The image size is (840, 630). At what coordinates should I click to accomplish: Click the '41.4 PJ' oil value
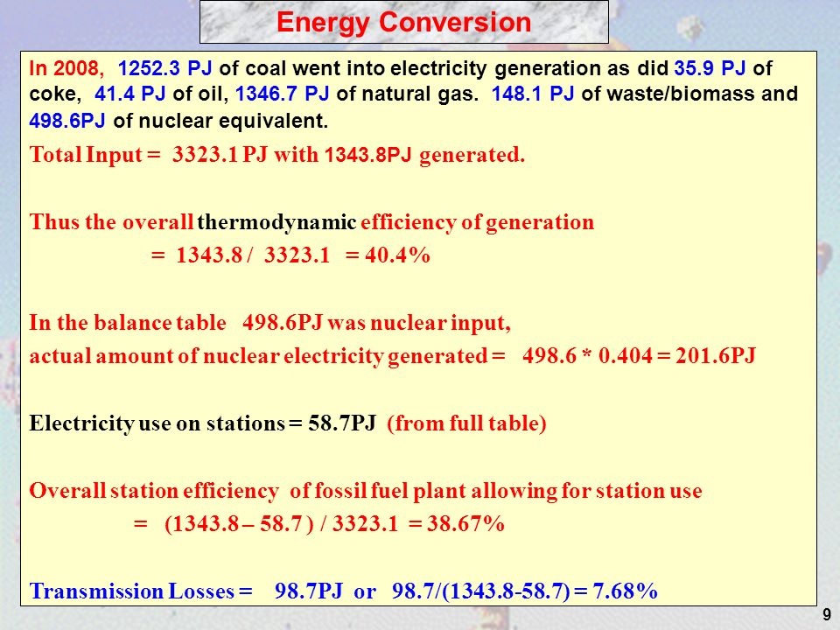[129, 94]
